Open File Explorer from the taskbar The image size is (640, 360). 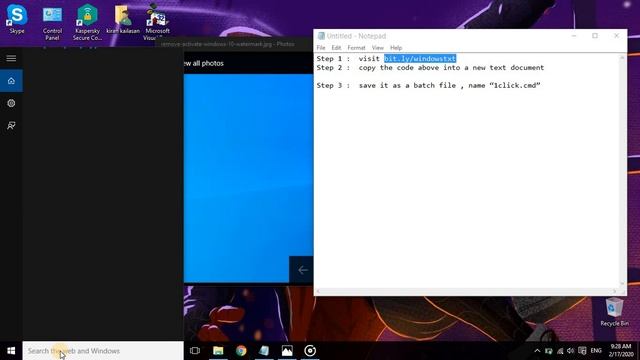tap(218, 351)
